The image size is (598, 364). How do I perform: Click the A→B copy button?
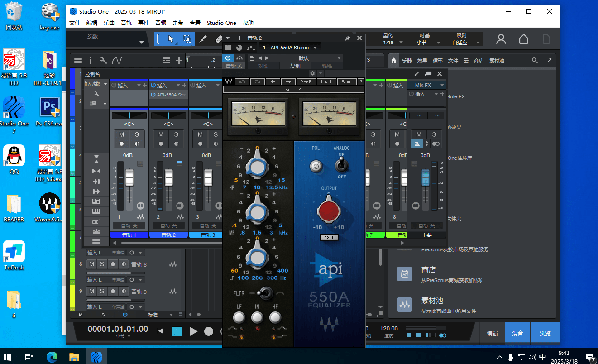tap(306, 82)
